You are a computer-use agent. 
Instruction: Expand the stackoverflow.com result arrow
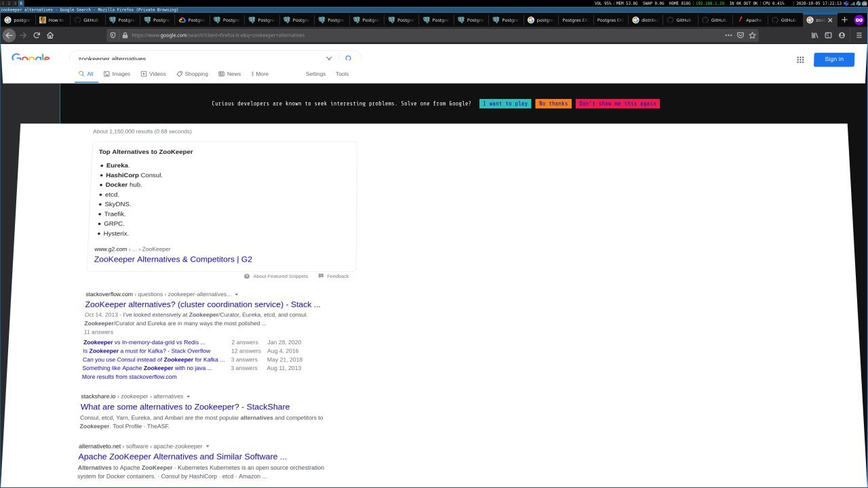click(x=236, y=295)
